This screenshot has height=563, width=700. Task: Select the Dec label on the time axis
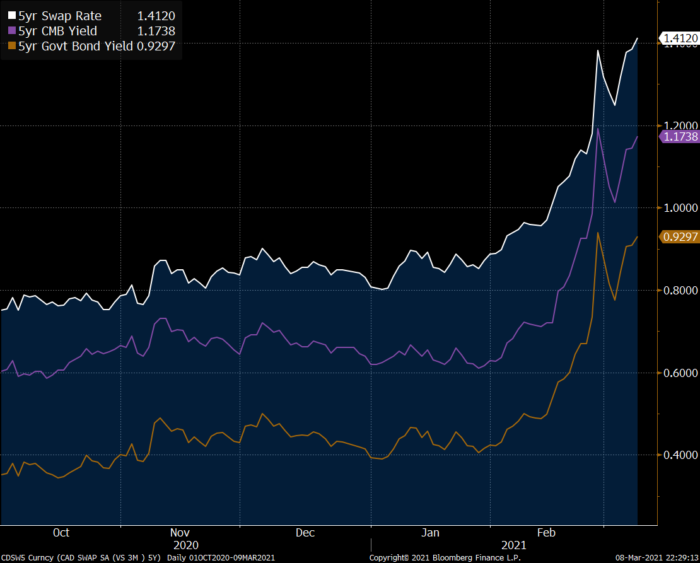tap(306, 532)
